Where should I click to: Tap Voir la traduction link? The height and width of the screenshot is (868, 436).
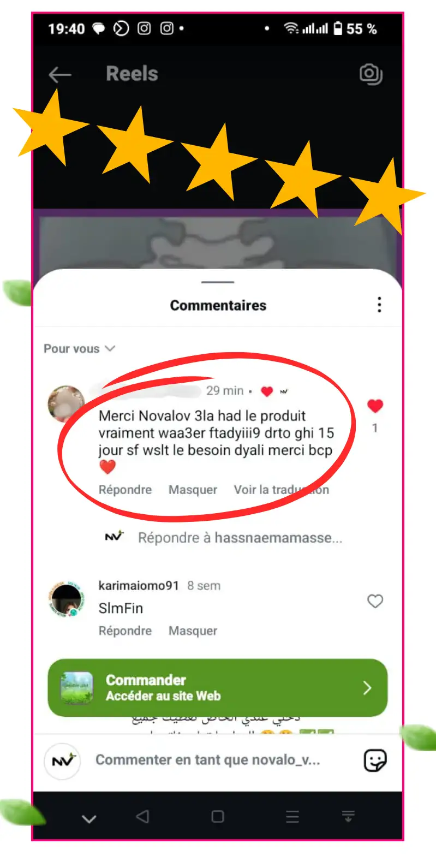click(282, 490)
